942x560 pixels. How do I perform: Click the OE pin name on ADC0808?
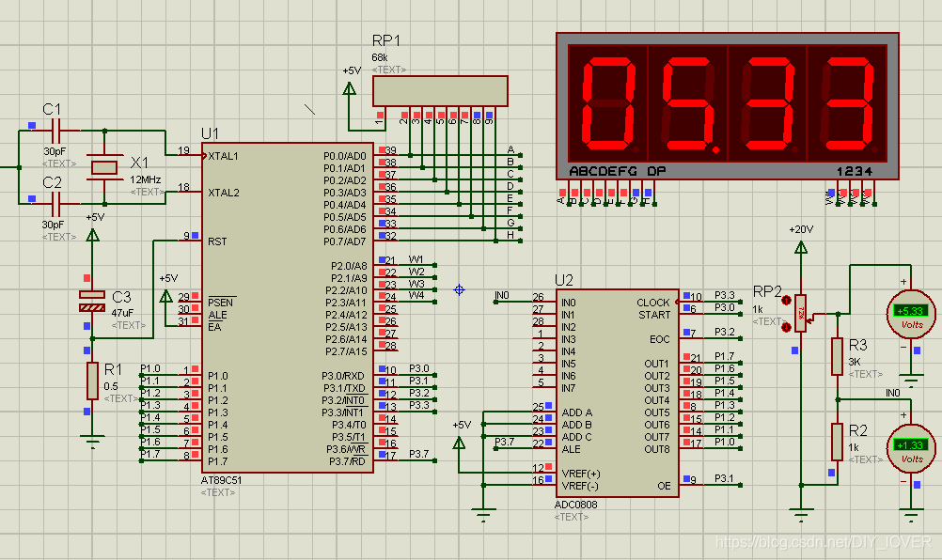664,486
